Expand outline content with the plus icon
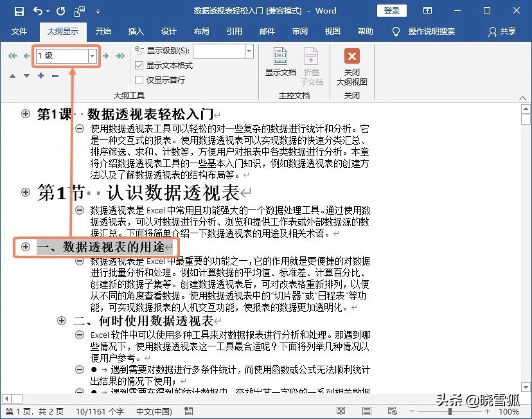The width and height of the screenshot is (532, 419). tap(40, 75)
